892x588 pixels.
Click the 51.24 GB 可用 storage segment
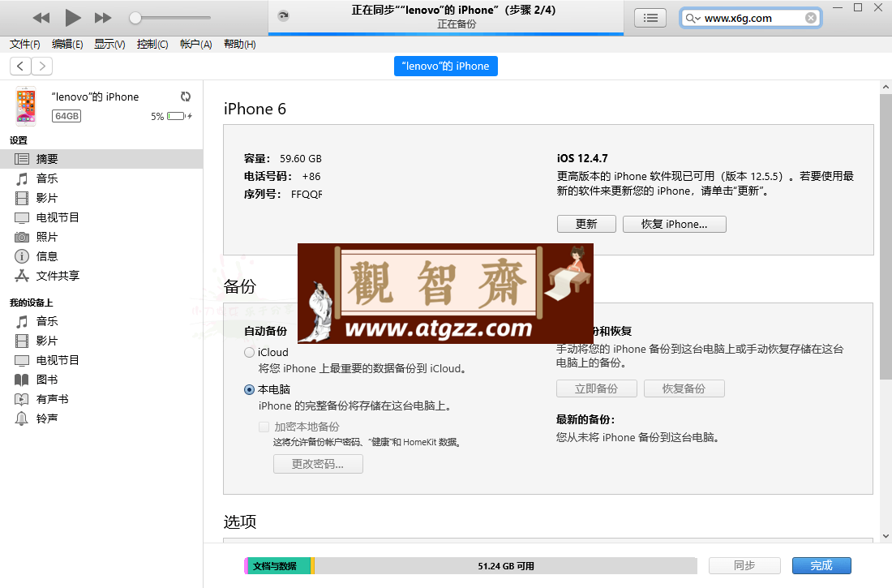[x=506, y=566]
